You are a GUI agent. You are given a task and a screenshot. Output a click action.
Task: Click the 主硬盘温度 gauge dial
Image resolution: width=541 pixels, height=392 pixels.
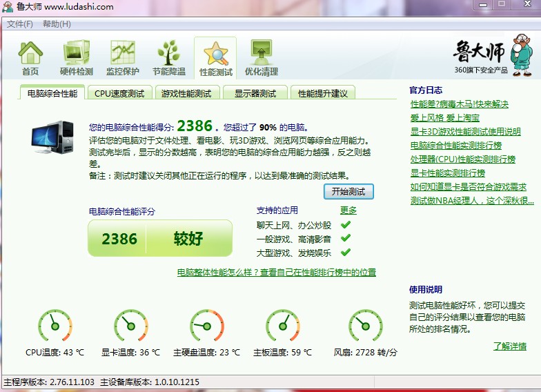point(207,326)
